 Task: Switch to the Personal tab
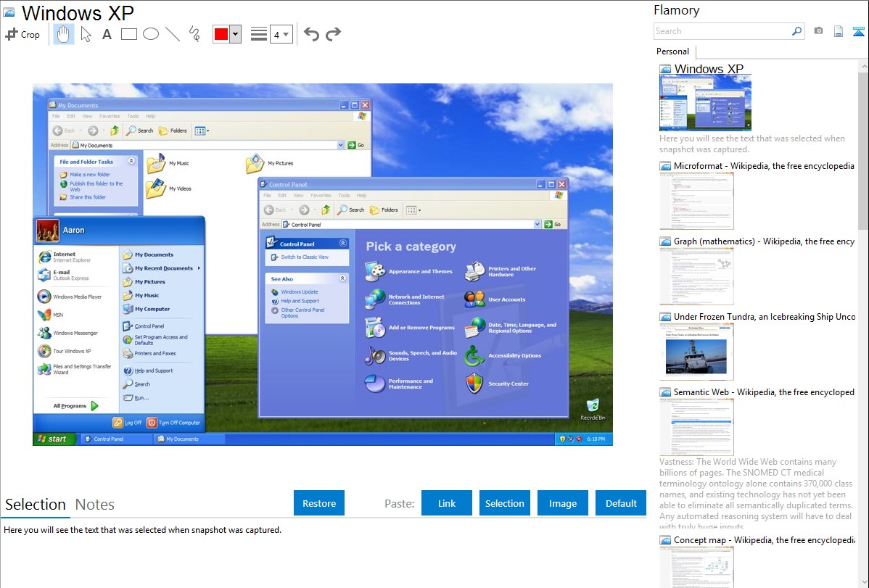click(673, 51)
